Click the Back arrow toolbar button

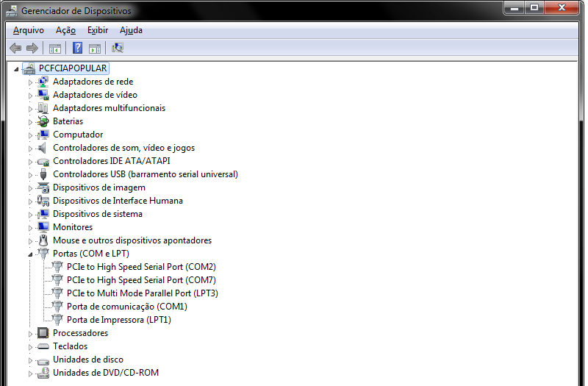(15, 48)
